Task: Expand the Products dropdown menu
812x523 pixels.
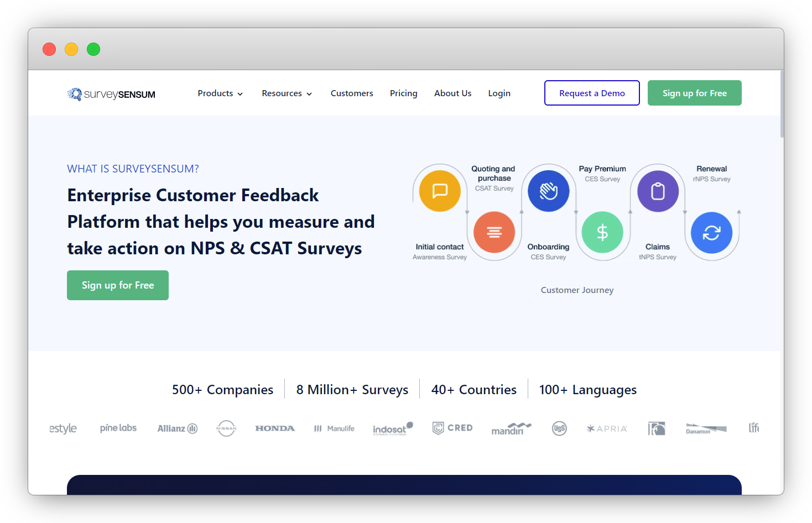Action: pos(220,93)
